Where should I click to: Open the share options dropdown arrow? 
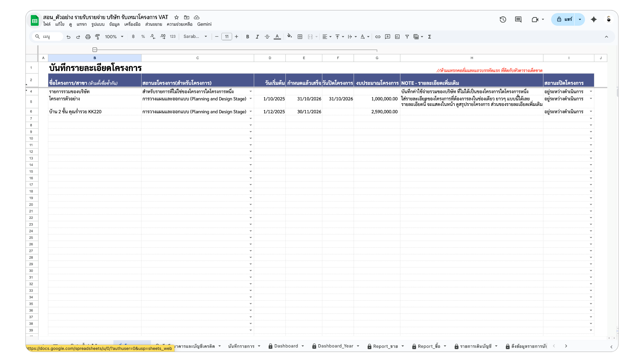(580, 19)
